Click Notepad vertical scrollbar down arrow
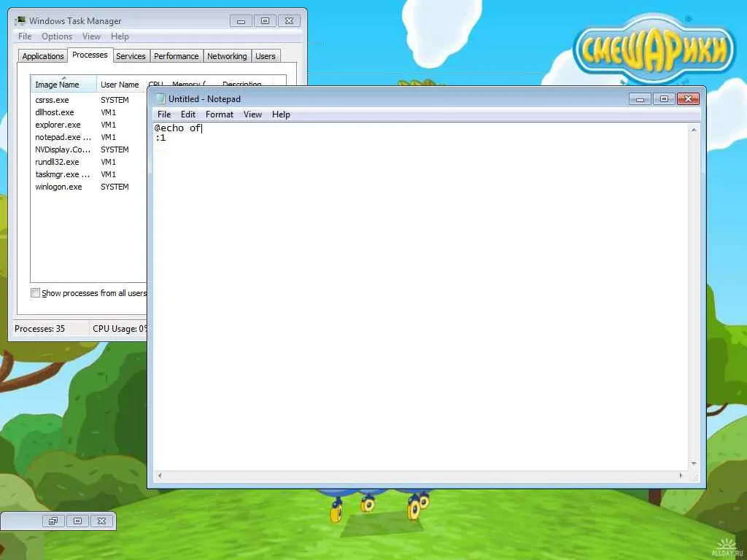This screenshot has height=560, width=747. pyautogui.click(x=694, y=463)
